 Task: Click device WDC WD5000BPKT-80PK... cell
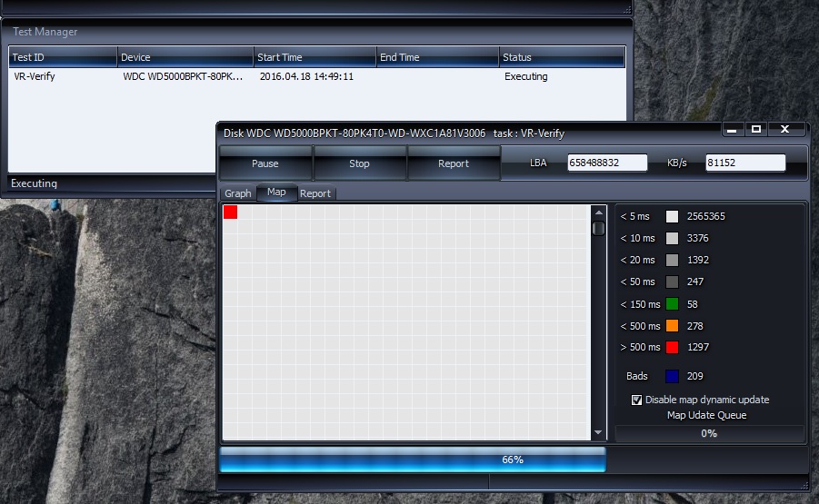tap(183, 76)
